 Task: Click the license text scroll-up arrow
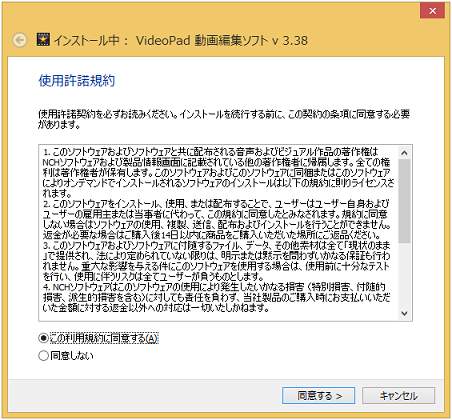coord(404,153)
